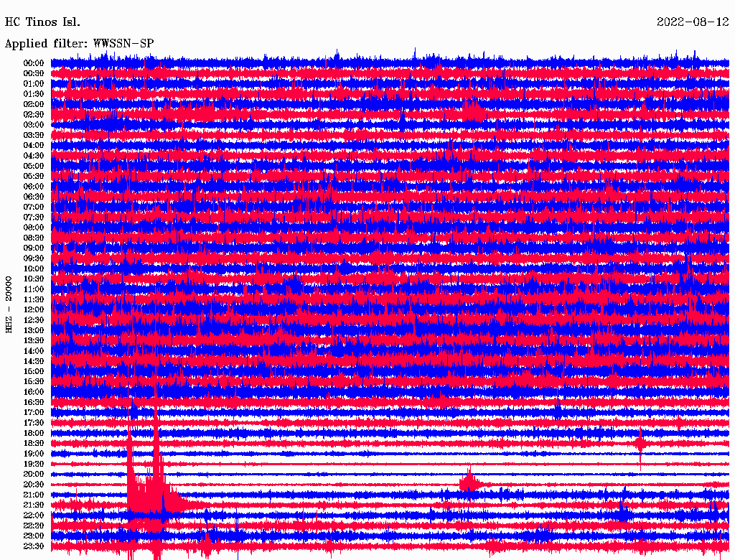Viewport: 735px width, 560px height.
Task: Click the 10:00 time label
Action: pos(34,269)
